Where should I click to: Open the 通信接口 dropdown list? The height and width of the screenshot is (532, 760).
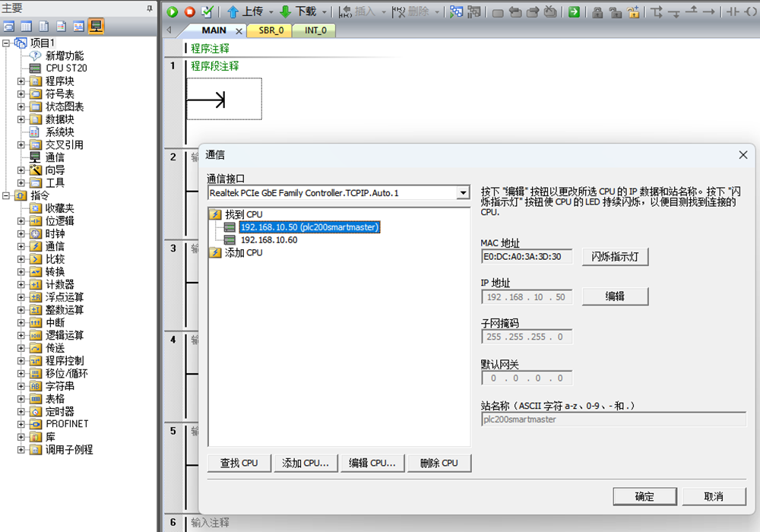click(x=463, y=194)
